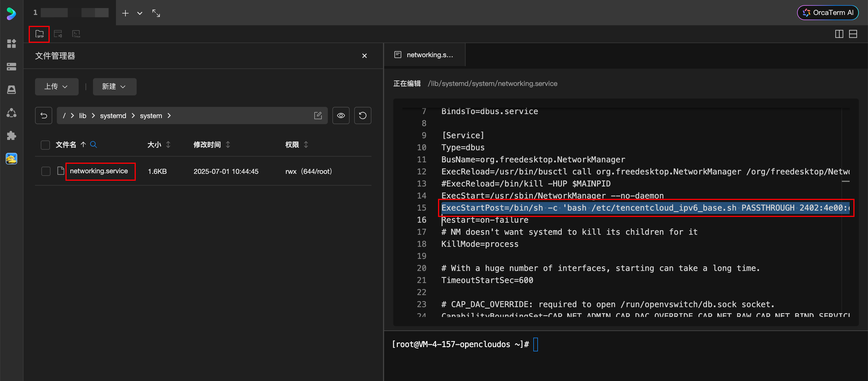Add a new terminal session tab
Image resolution: width=868 pixels, height=381 pixels.
(125, 13)
